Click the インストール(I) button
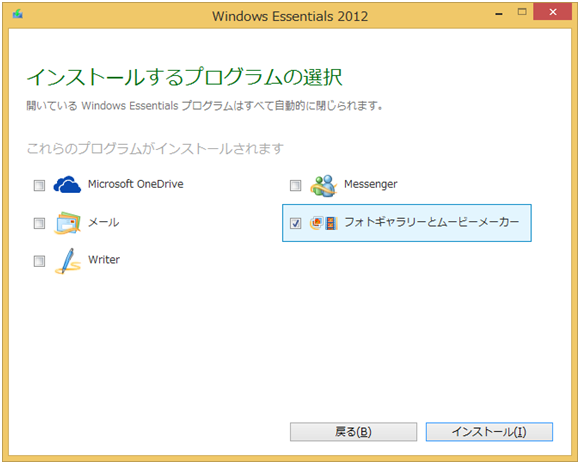Viewport: 580px width, 464px height. [489, 432]
